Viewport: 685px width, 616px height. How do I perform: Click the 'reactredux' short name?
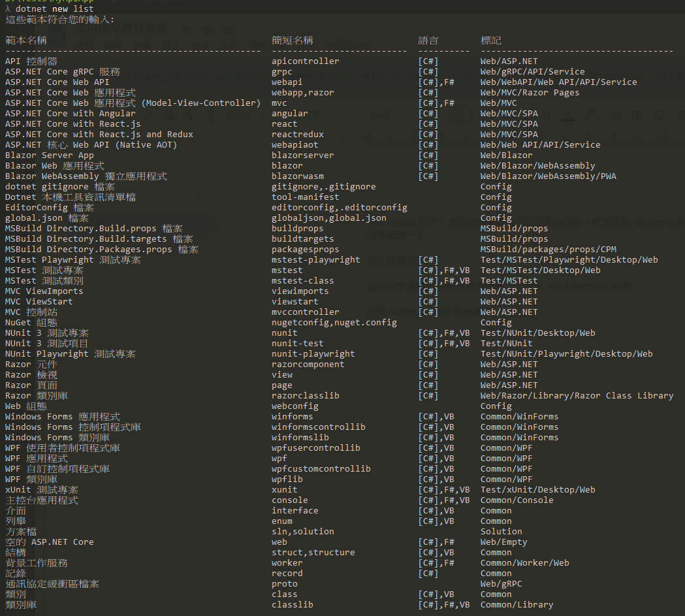(298, 135)
